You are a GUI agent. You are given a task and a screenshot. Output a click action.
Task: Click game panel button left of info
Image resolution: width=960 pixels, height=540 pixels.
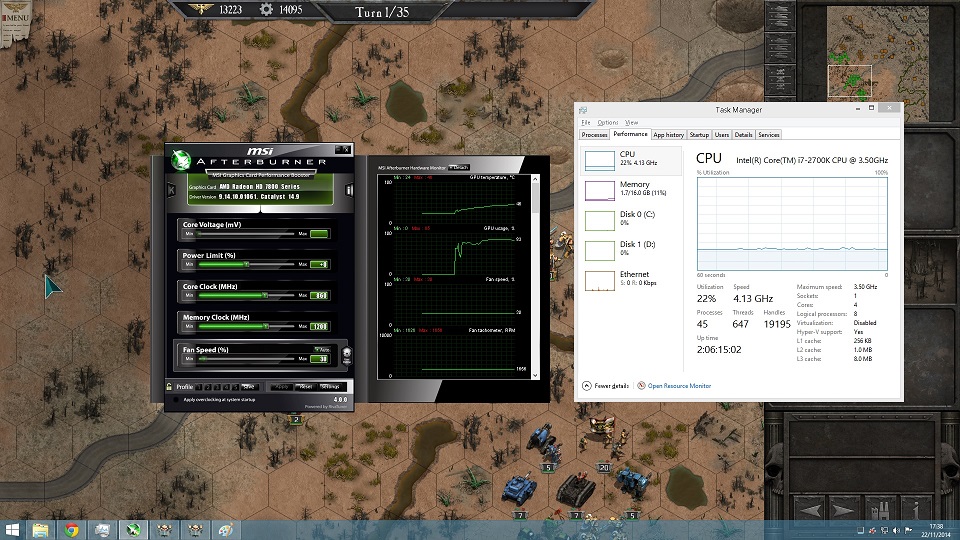880,511
